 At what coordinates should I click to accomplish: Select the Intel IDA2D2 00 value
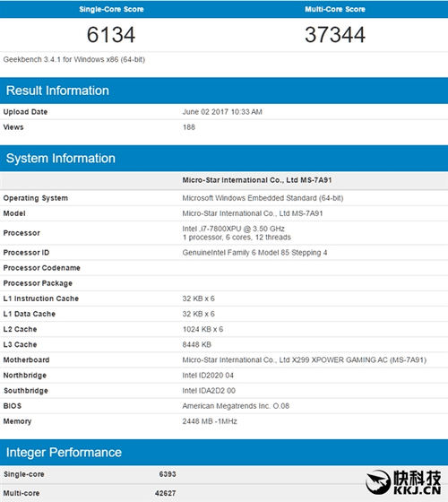(209, 391)
